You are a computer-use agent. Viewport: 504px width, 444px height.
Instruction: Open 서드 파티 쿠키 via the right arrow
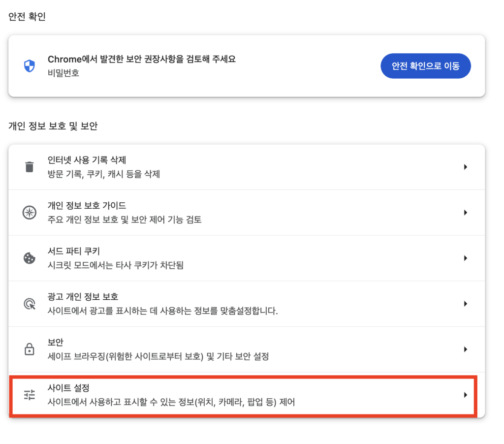pos(466,258)
